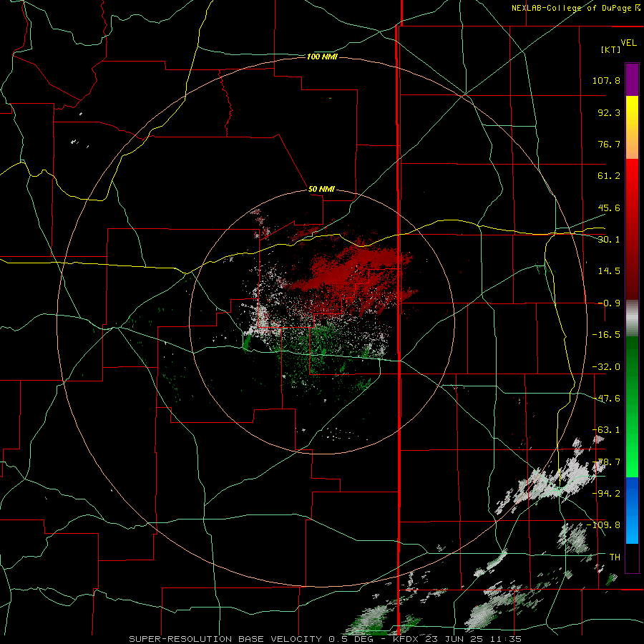Click the VEL legend title
The width and height of the screenshot is (644, 644).
[x=628, y=43]
